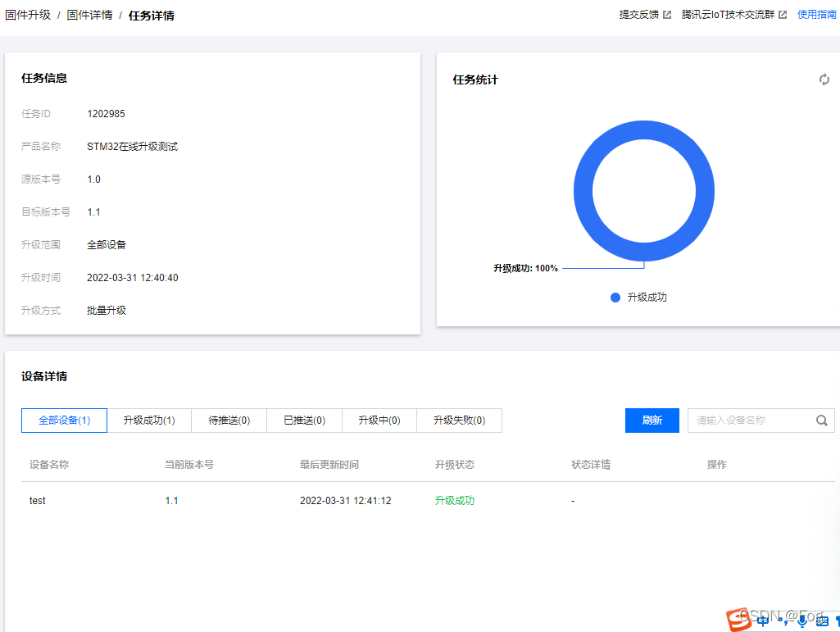Open the external link beside 提交反馈
Image resolution: width=840 pixels, height=632 pixels.
click(665, 14)
